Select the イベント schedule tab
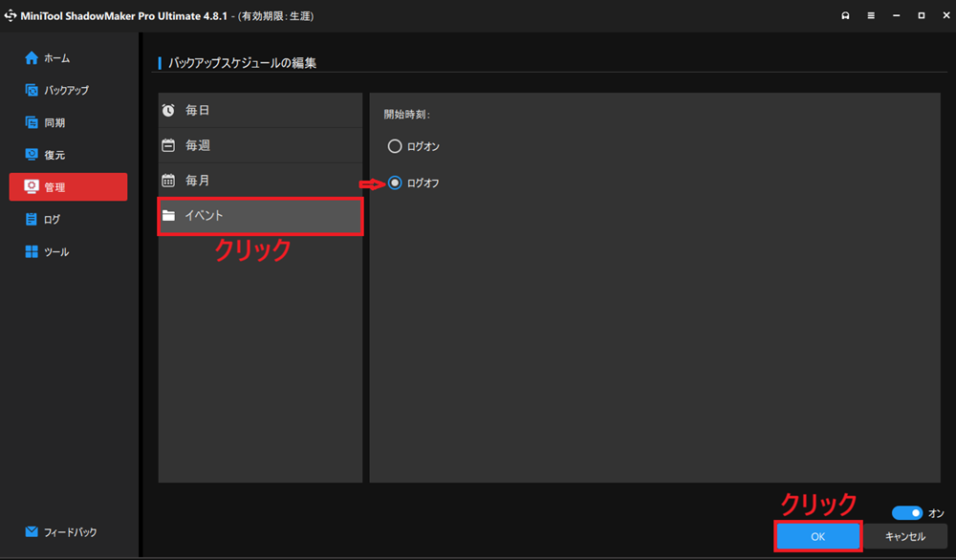Image resolution: width=956 pixels, height=560 pixels. tap(260, 216)
